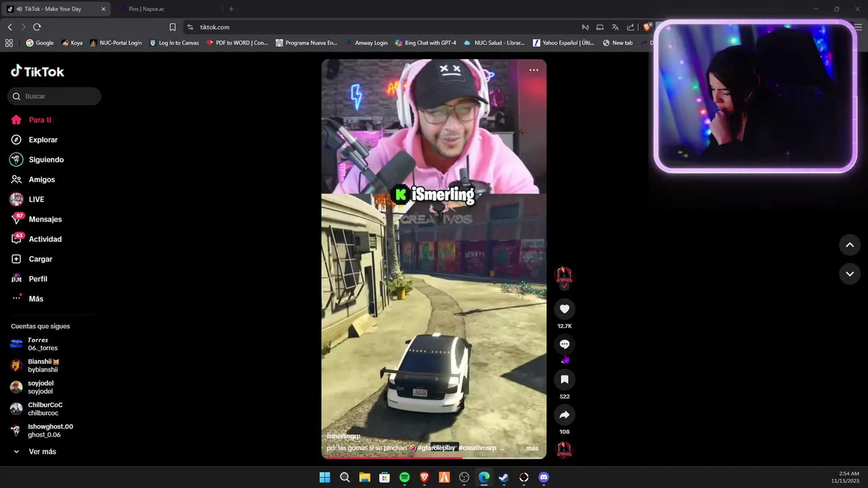
Task: Open Yahoo Español bookmark
Action: tap(564, 43)
